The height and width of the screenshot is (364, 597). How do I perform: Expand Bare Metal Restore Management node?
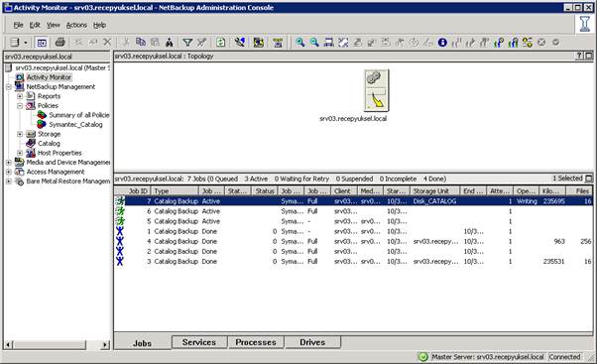coord(8,182)
